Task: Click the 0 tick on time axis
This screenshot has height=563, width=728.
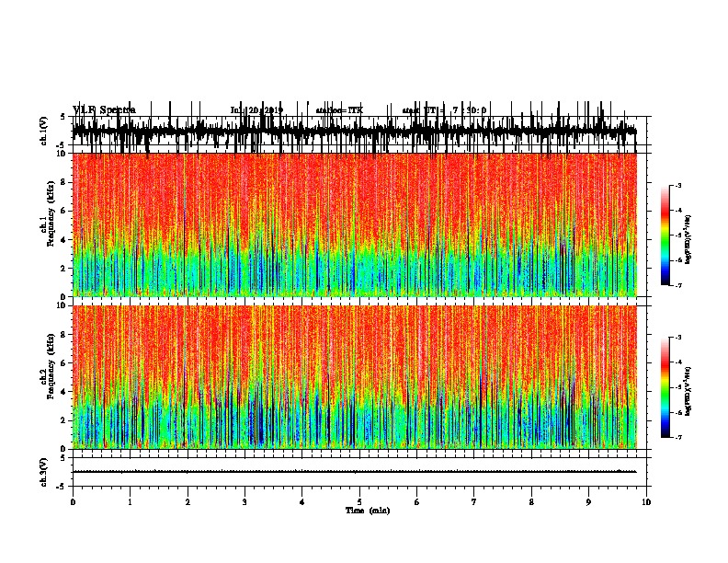Action: click(x=73, y=501)
